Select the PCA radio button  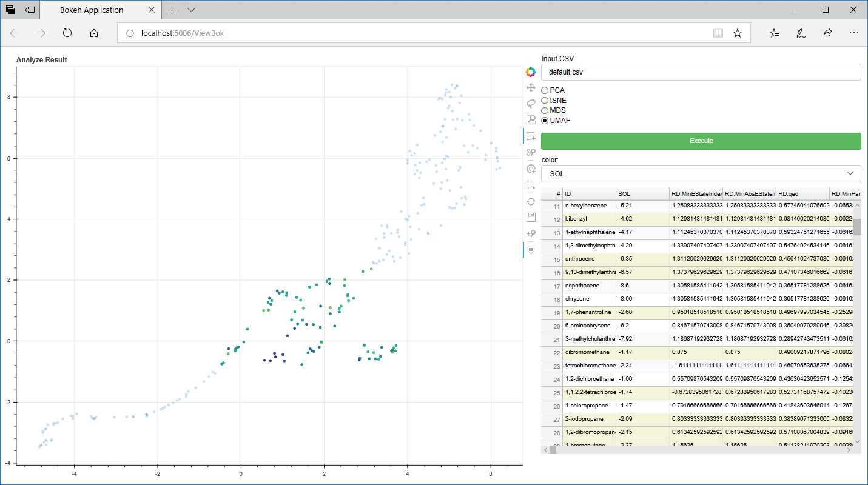pyautogui.click(x=545, y=90)
